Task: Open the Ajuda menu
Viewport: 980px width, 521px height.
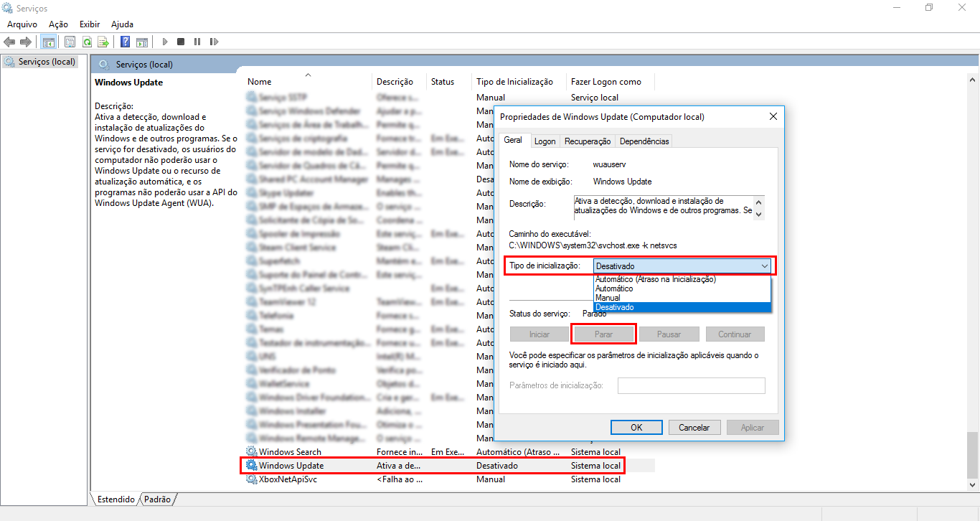Action: point(122,24)
